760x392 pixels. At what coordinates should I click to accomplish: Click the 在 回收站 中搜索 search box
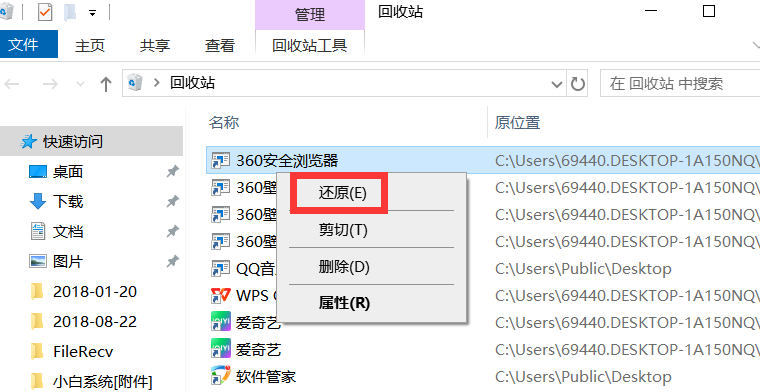pos(680,83)
